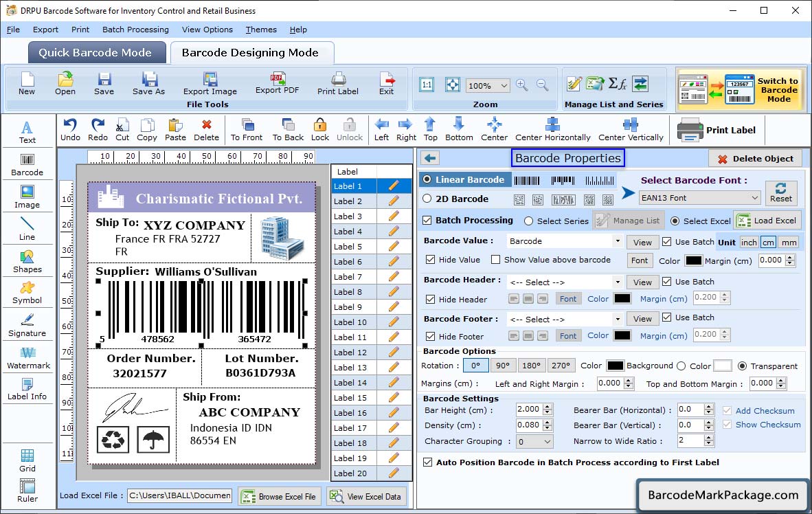Image resolution: width=812 pixels, height=514 pixels.
Task: Click white Background Color swatch
Action: point(723,366)
